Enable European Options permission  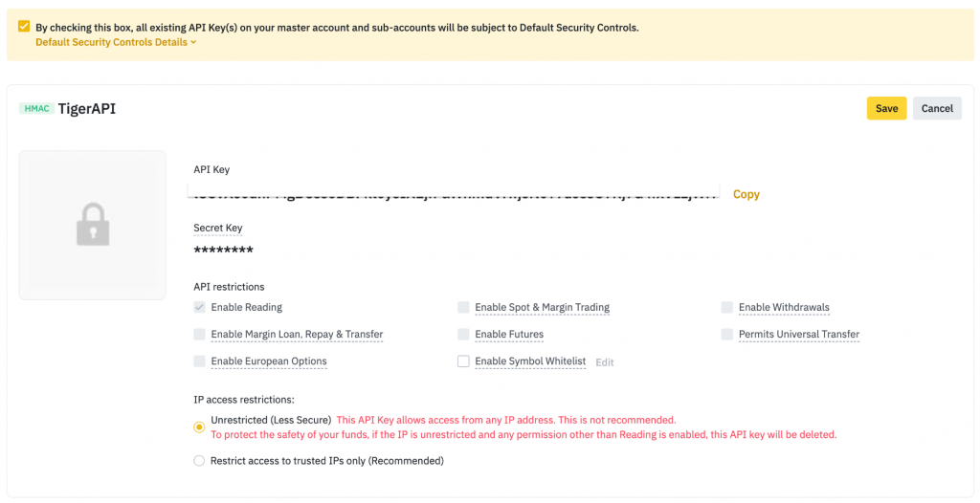click(x=199, y=361)
